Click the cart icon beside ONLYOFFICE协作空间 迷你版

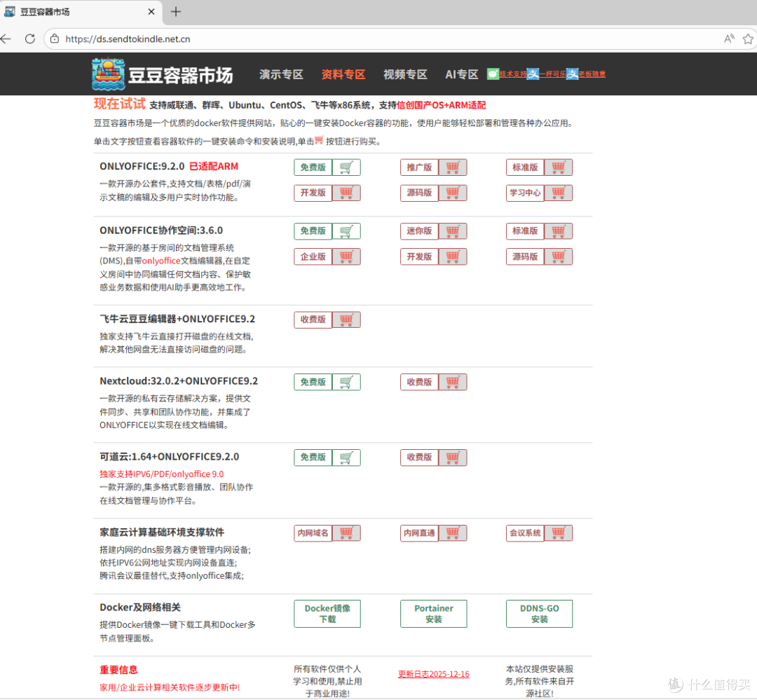click(452, 231)
